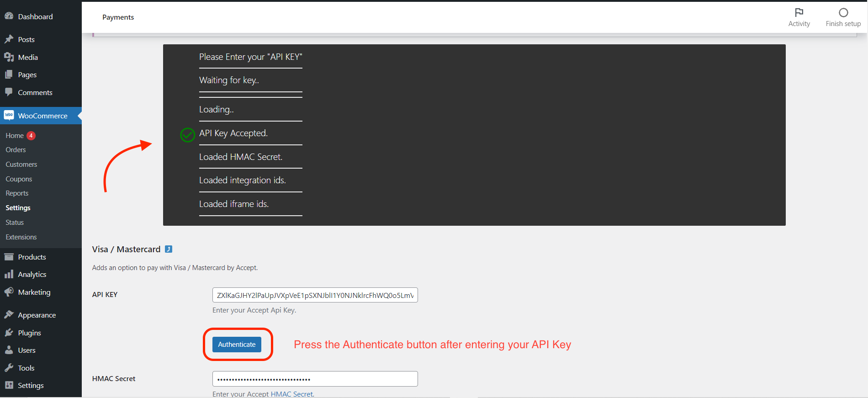Click the Comments bubble icon
Image resolution: width=868 pixels, height=398 pixels.
pos(9,92)
